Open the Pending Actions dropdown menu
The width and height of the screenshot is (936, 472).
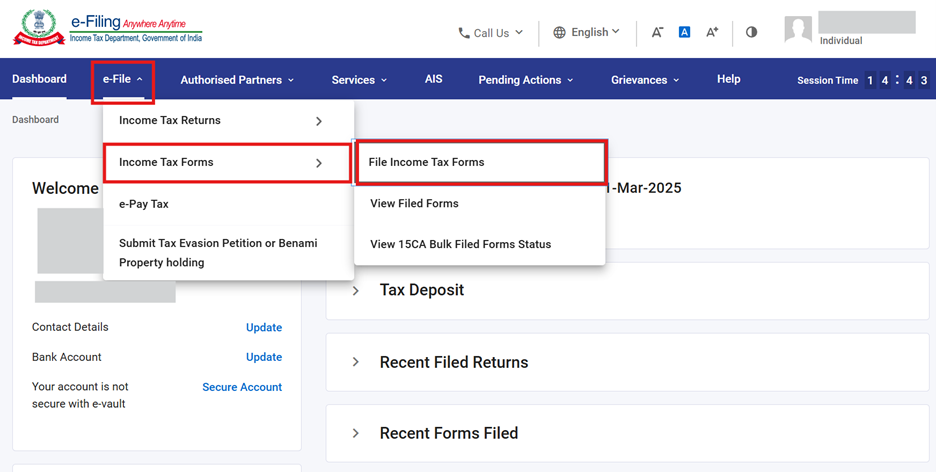point(525,80)
